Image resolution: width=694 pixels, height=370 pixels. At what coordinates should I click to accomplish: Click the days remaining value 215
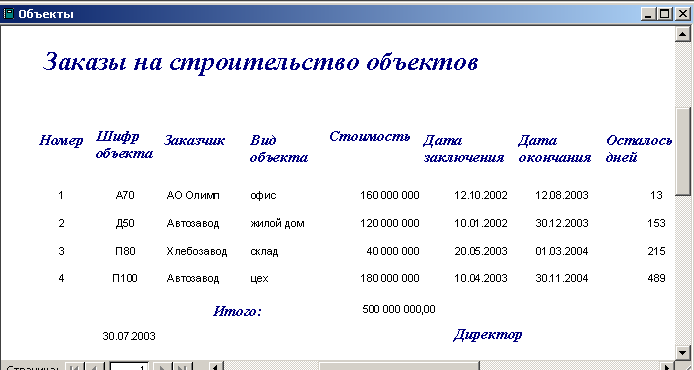(656, 251)
